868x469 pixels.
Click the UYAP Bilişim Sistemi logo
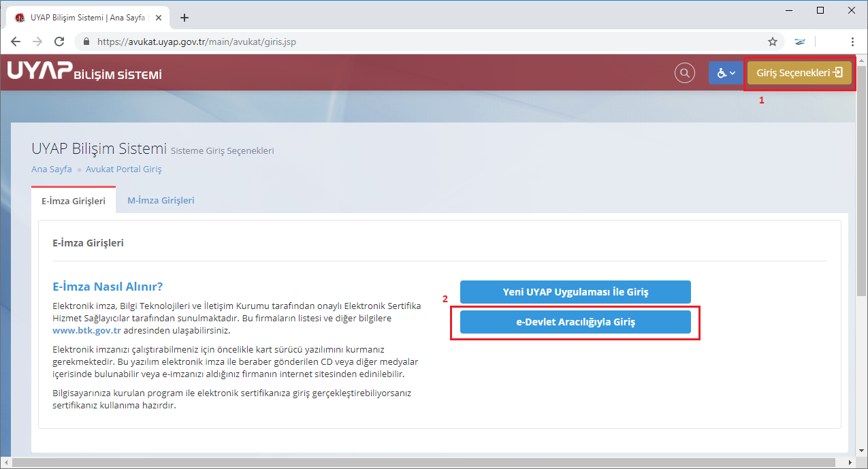[x=84, y=72]
